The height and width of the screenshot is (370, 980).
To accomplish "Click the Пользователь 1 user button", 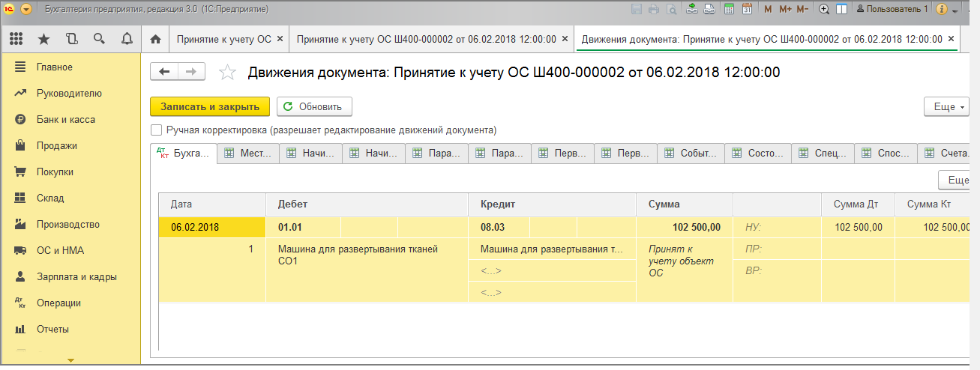I will click(x=892, y=9).
